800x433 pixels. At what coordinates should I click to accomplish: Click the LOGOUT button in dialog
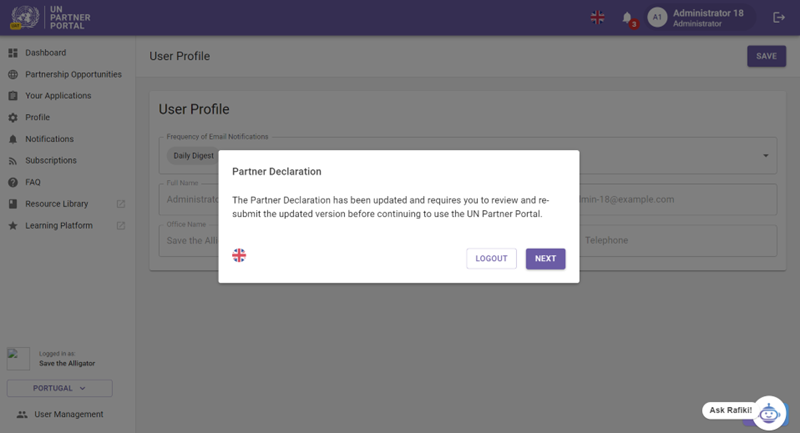coord(491,259)
